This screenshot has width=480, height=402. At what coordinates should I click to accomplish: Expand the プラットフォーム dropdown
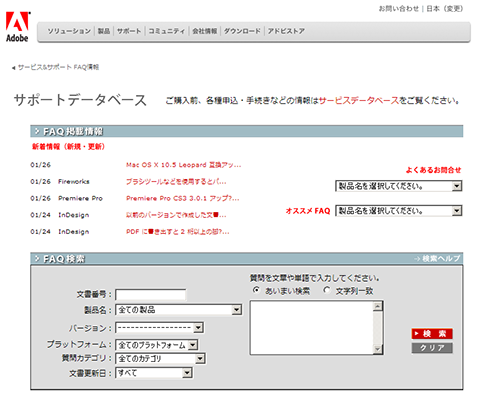click(x=157, y=345)
